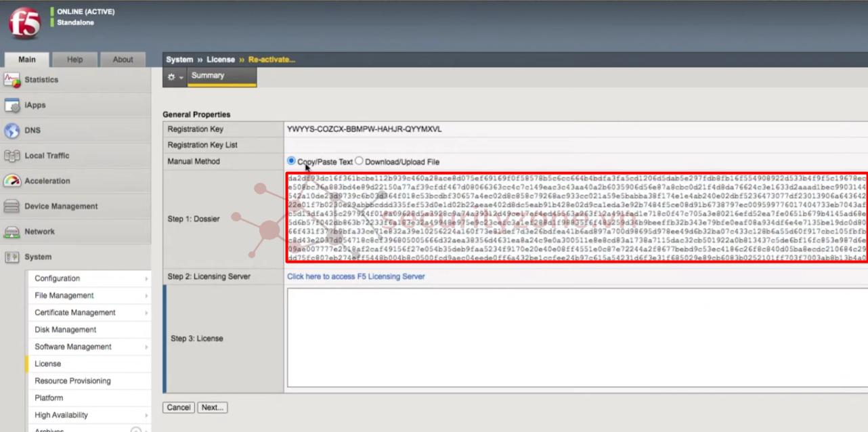Click the System icon in sidebar
This screenshot has width=868, height=432.
pyautogui.click(x=12, y=257)
